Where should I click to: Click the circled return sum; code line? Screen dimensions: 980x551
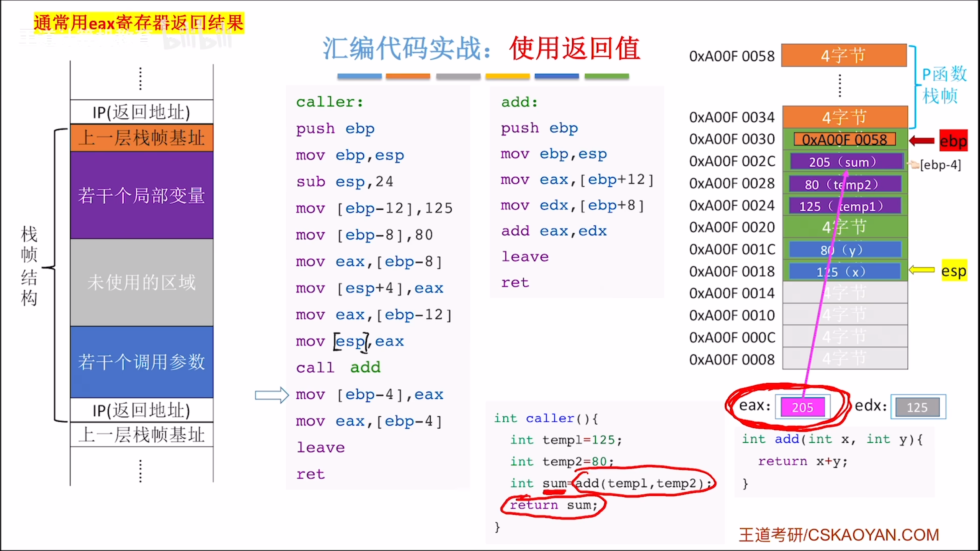553,505
